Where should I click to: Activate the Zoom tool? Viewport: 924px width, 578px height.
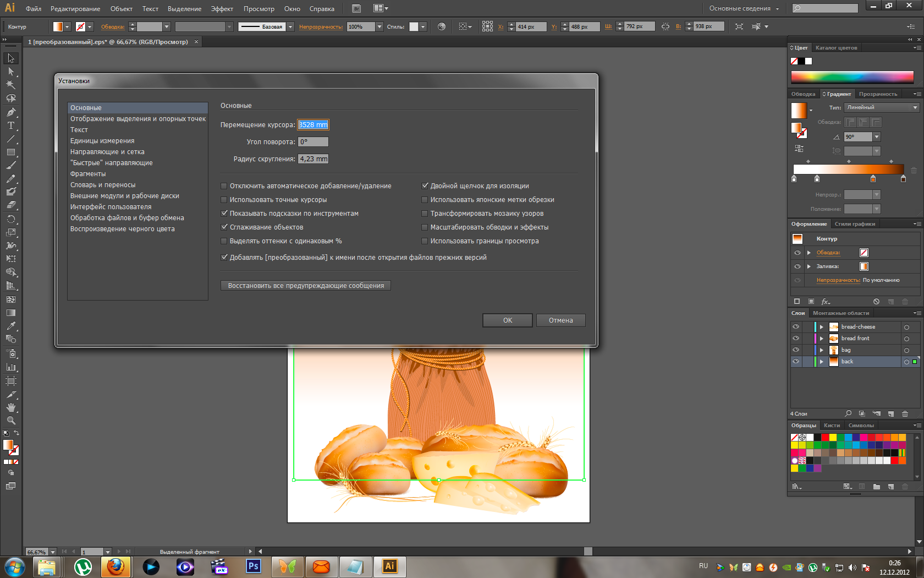pos(10,421)
